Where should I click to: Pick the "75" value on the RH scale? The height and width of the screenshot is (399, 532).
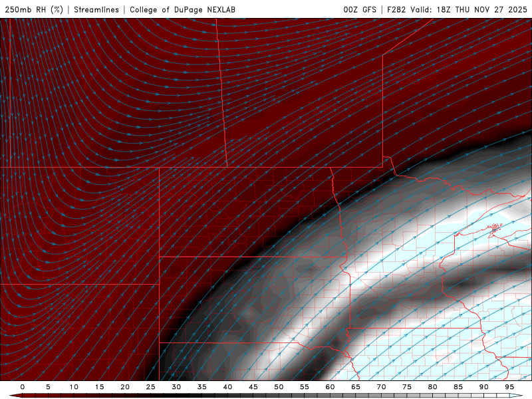[x=407, y=387]
